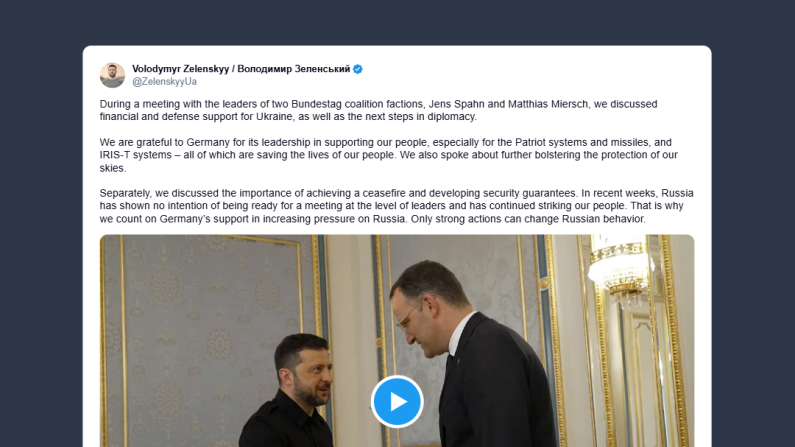Image resolution: width=795 pixels, height=447 pixels.
Task: Click the paragraph starting with Separately
Action: [396, 206]
